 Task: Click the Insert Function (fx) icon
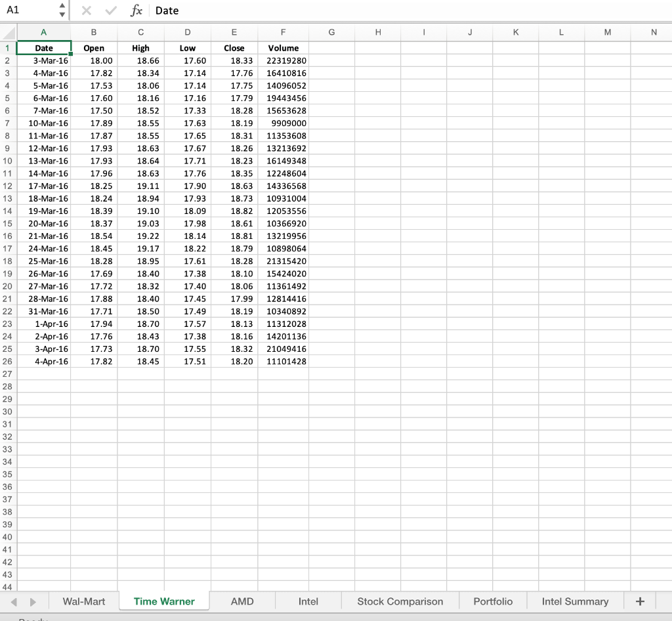click(x=136, y=10)
